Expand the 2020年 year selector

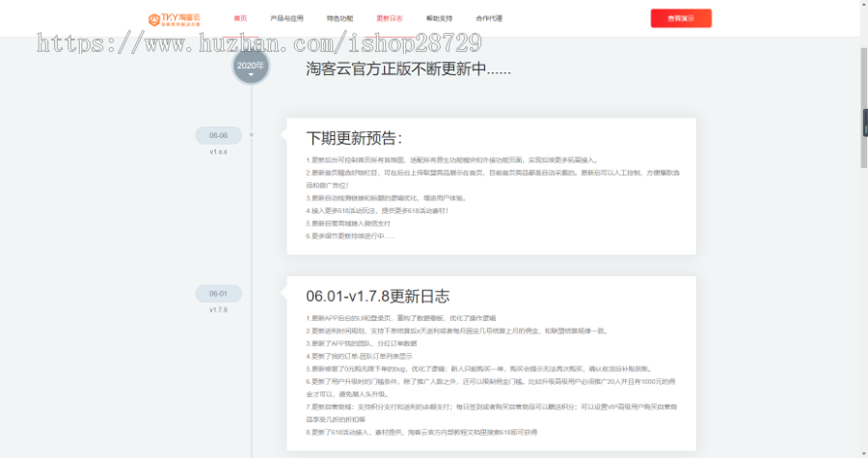pos(251,67)
